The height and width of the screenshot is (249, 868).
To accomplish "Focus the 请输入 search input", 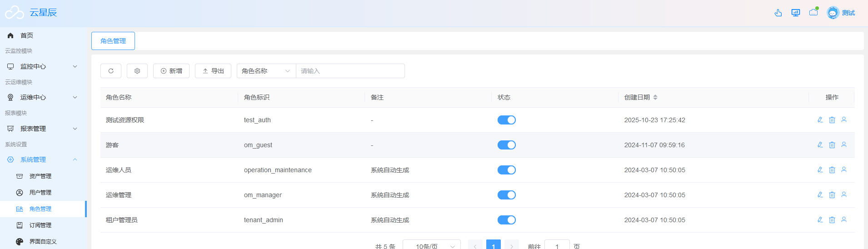I will click(x=350, y=71).
